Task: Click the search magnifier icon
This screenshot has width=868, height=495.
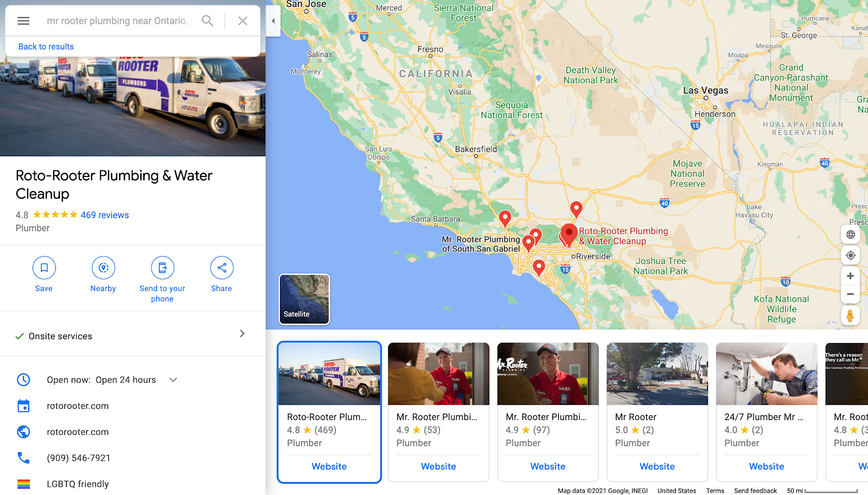Action: [207, 21]
